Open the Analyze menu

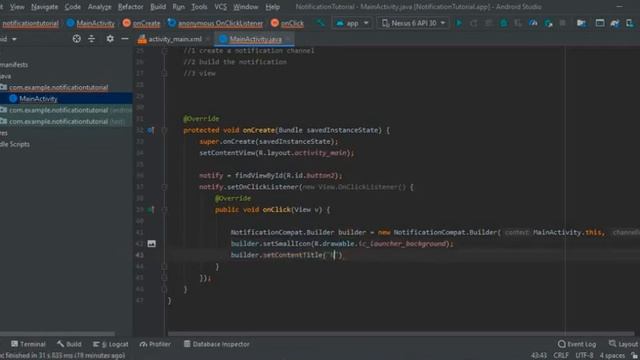(100, 7)
